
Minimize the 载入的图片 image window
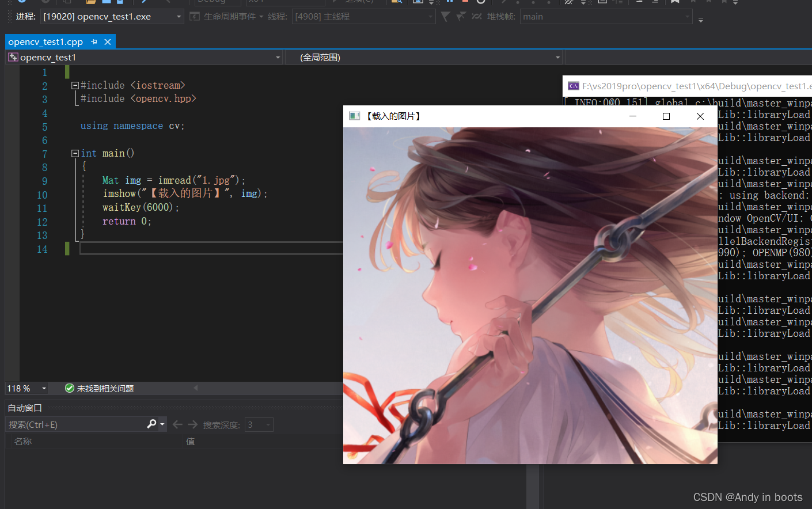(633, 116)
